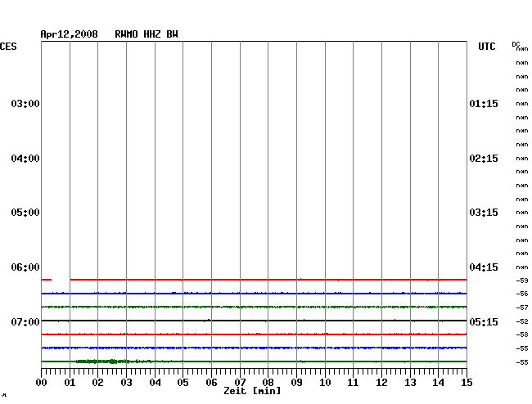Click the Zeit [min] axis title

point(252,391)
